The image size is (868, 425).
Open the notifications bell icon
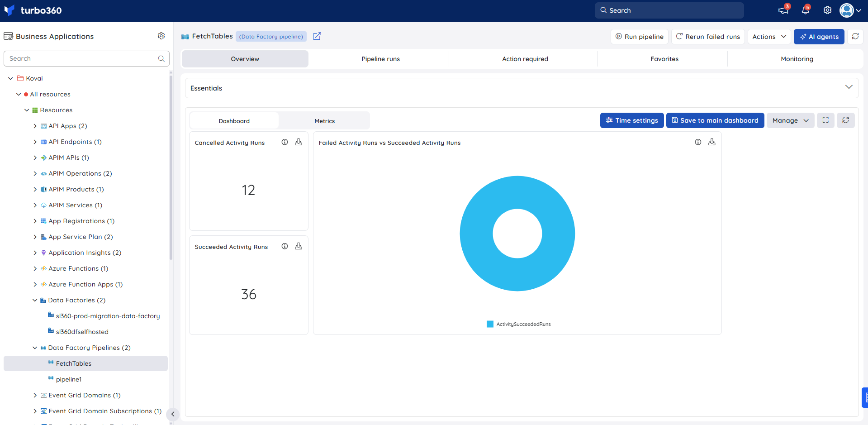[805, 10]
